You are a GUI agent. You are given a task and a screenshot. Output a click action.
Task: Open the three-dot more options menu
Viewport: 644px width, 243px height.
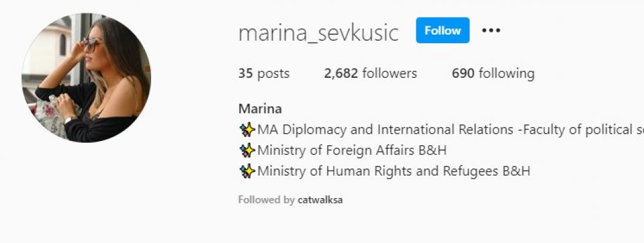491,30
